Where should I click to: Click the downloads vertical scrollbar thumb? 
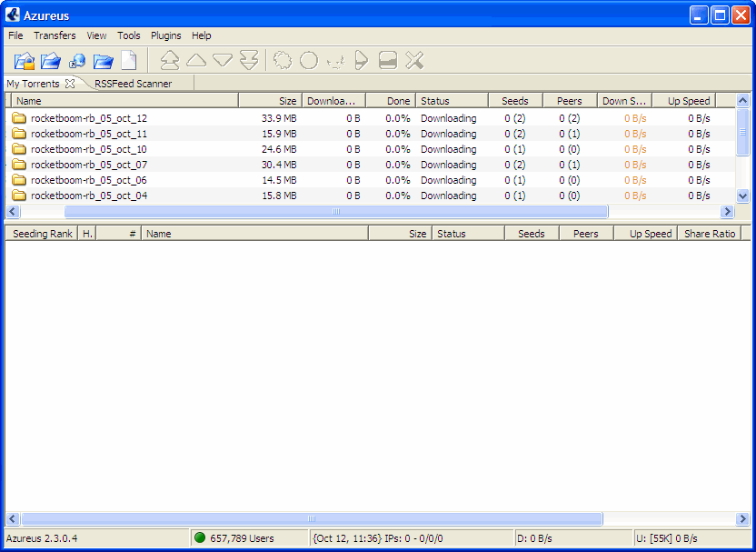(742, 132)
